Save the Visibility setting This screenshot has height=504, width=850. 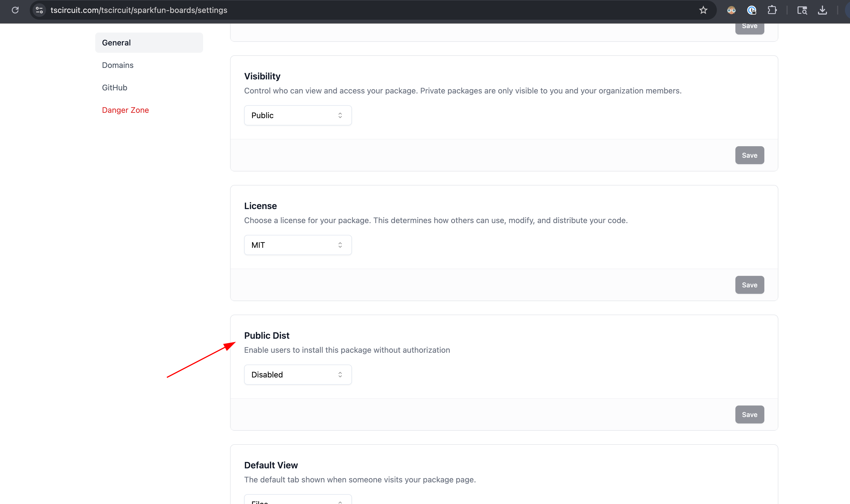point(749,155)
